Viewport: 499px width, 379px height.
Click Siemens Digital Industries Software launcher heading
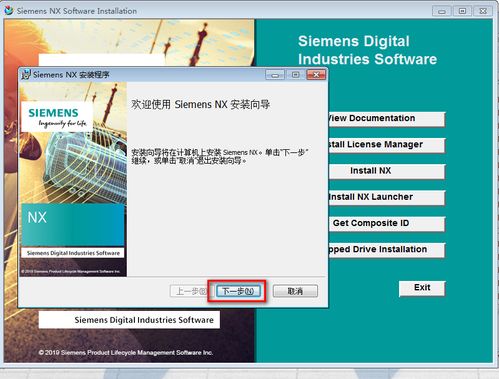(x=367, y=50)
